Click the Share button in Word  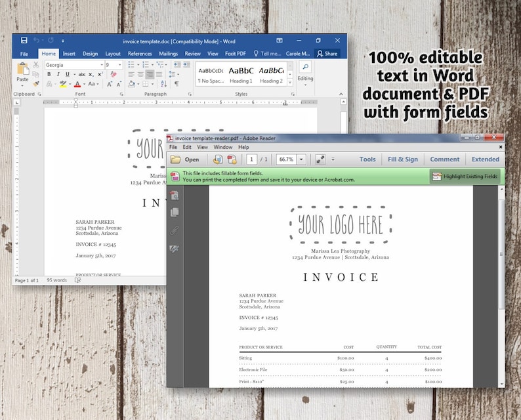[x=327, y=54]
